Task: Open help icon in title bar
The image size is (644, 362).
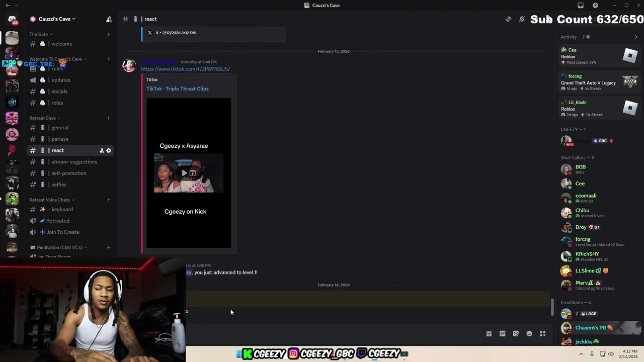Action: pyautogui.click(x=595, y=6)
